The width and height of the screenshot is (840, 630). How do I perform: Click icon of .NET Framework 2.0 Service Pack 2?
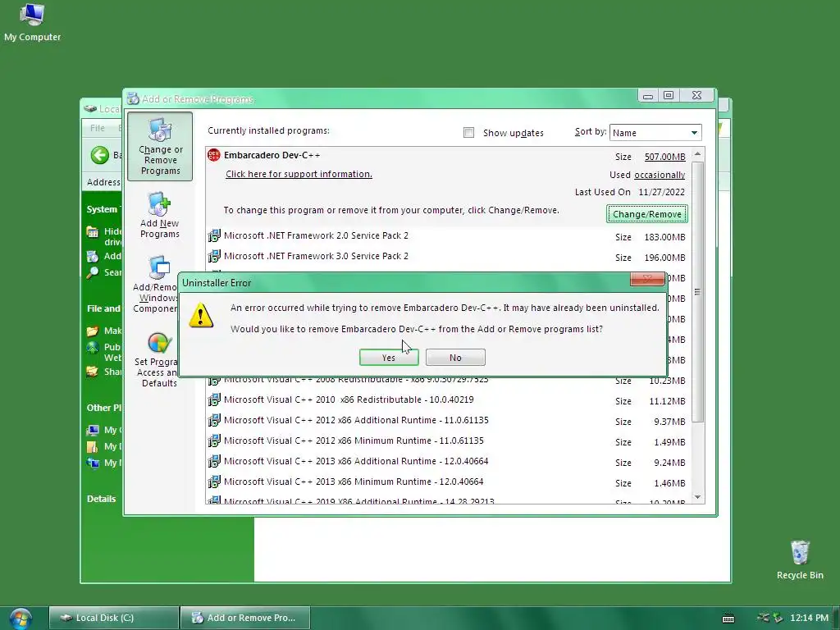coord(214,235)
